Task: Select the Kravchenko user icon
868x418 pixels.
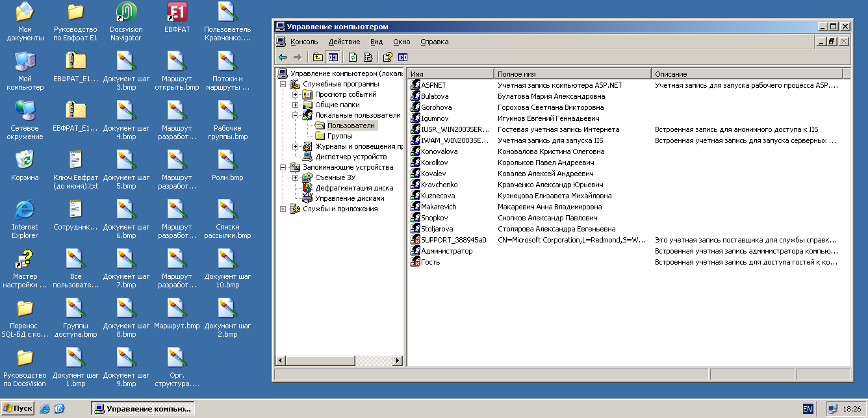Action: click(416, 185)
